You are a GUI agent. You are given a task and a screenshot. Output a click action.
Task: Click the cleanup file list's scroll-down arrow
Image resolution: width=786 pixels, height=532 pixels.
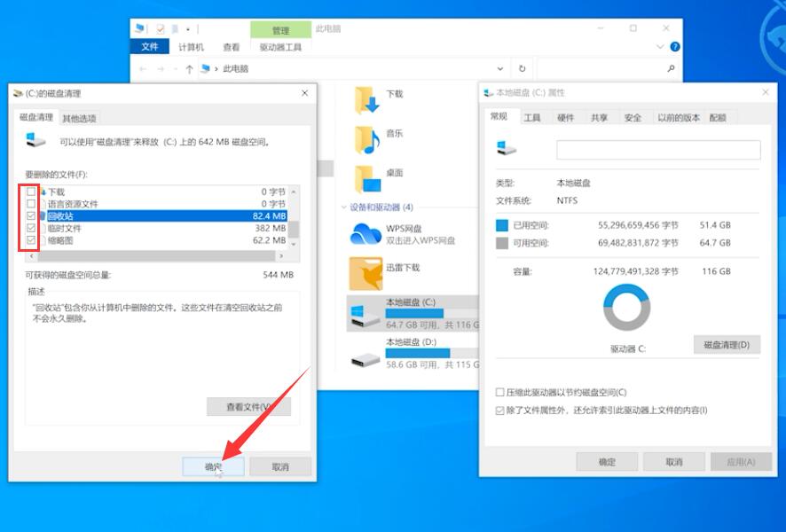coord(294,244)
